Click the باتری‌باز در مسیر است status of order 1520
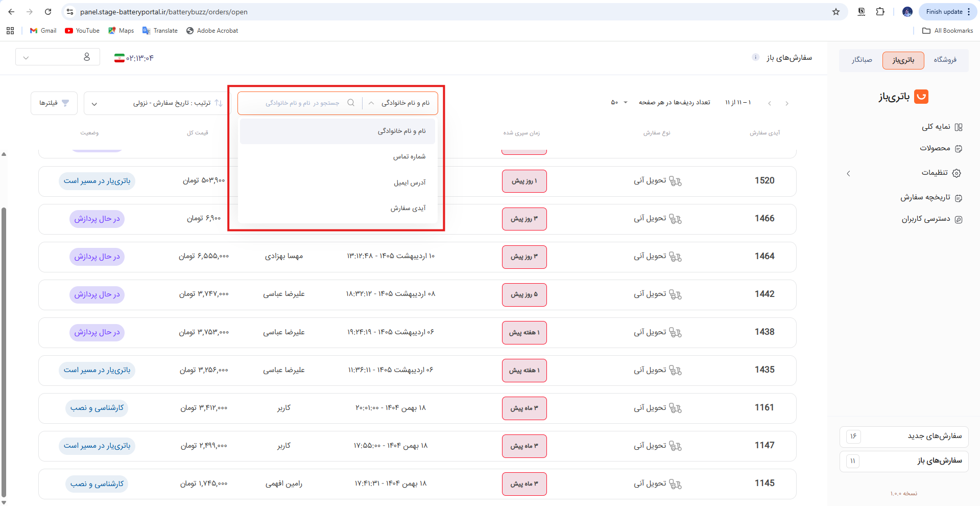 (x=97, y=181)
